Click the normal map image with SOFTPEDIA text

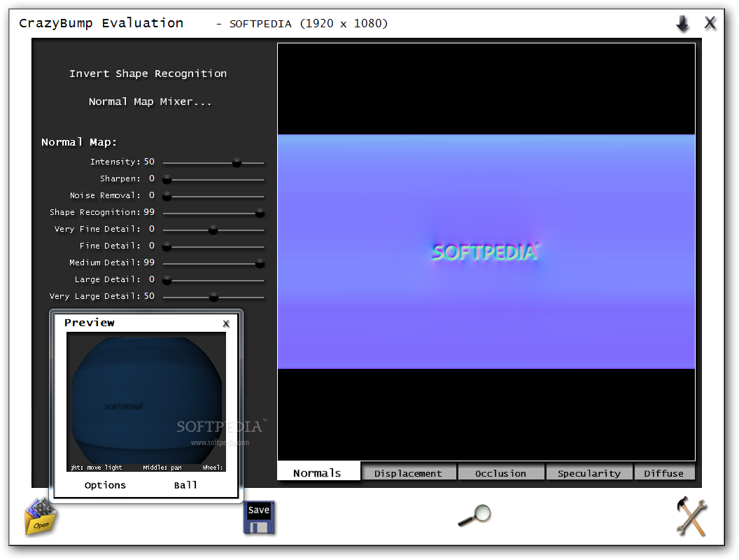coord(486,252)
